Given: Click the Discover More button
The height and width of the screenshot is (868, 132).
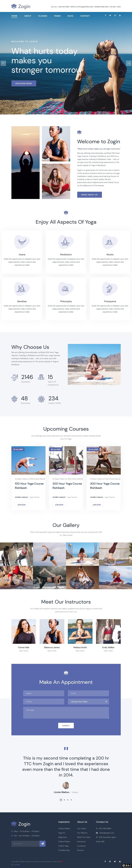Looking at the screenshot, I should click(24, 83).
